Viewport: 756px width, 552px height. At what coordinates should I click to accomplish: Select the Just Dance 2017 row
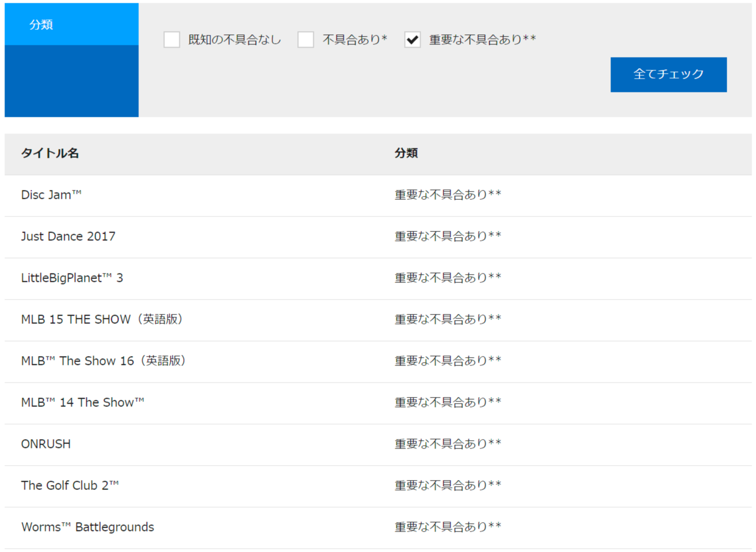pos(68,236)
